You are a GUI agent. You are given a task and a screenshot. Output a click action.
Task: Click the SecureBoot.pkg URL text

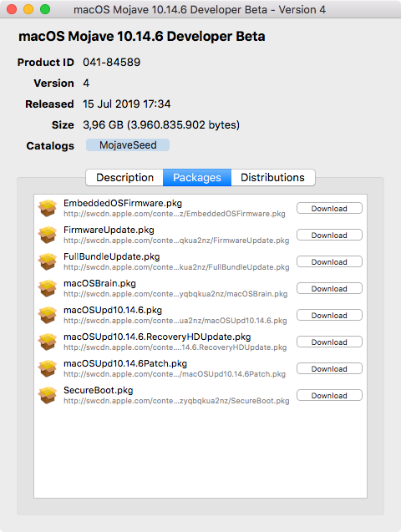176,401
